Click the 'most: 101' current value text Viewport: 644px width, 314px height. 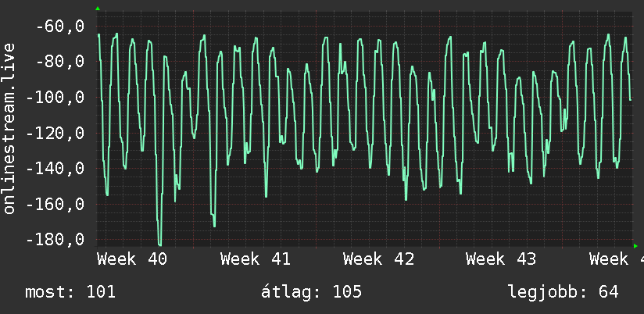70,292
